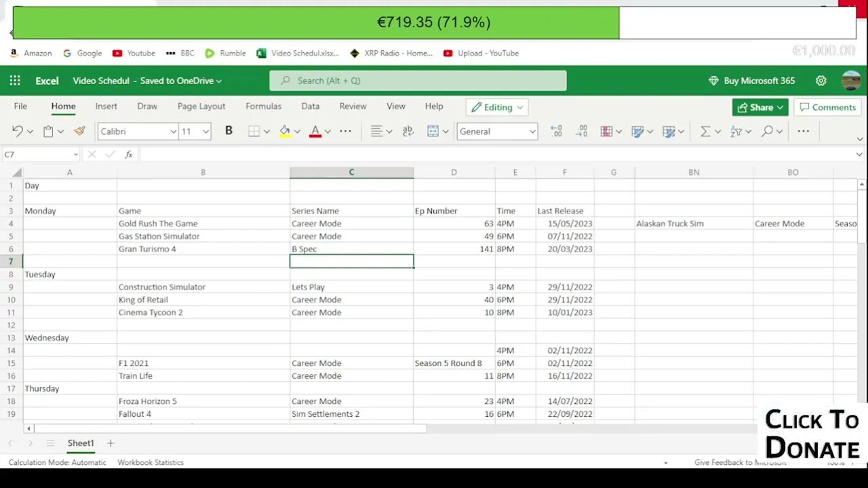Screen dimensions: 868x488
Task: Open the all sheets list icon
Action: tap(50, 443)
